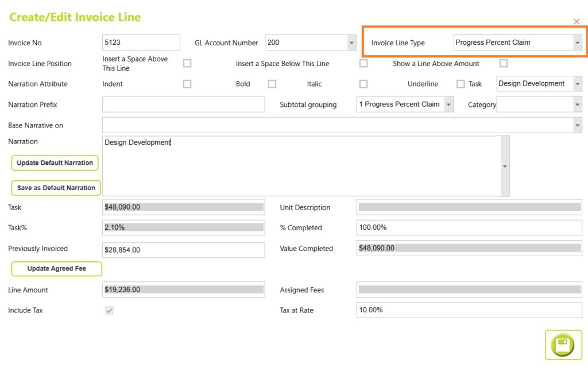
Task: Enable Insert a Space Below This Line
Action: [x=363, y=63]
